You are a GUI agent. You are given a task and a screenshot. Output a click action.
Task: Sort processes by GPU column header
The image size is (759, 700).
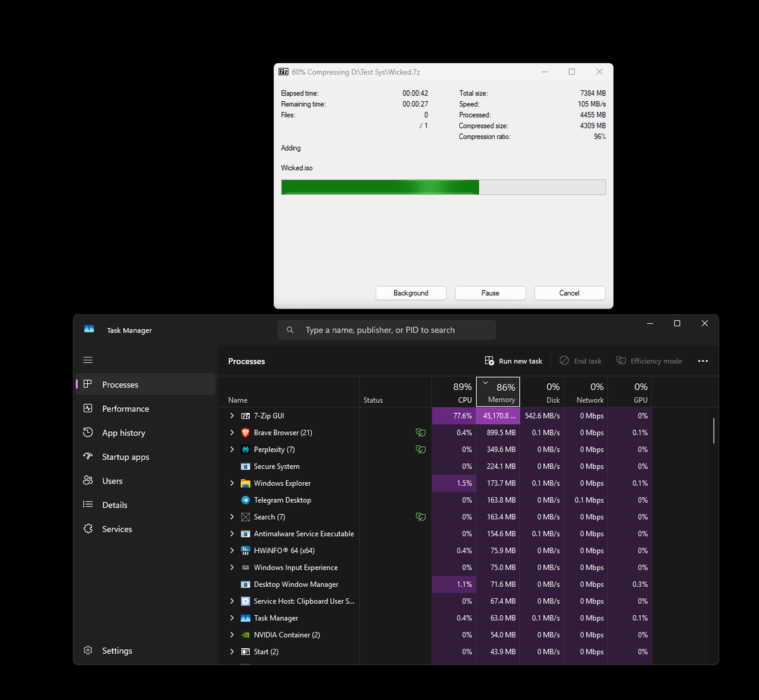click(630, 392)
